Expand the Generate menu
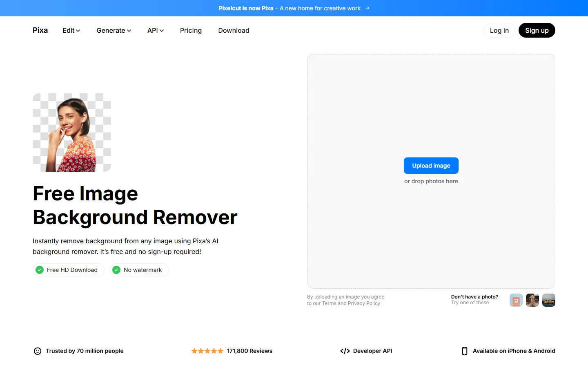 click(114, 30)
